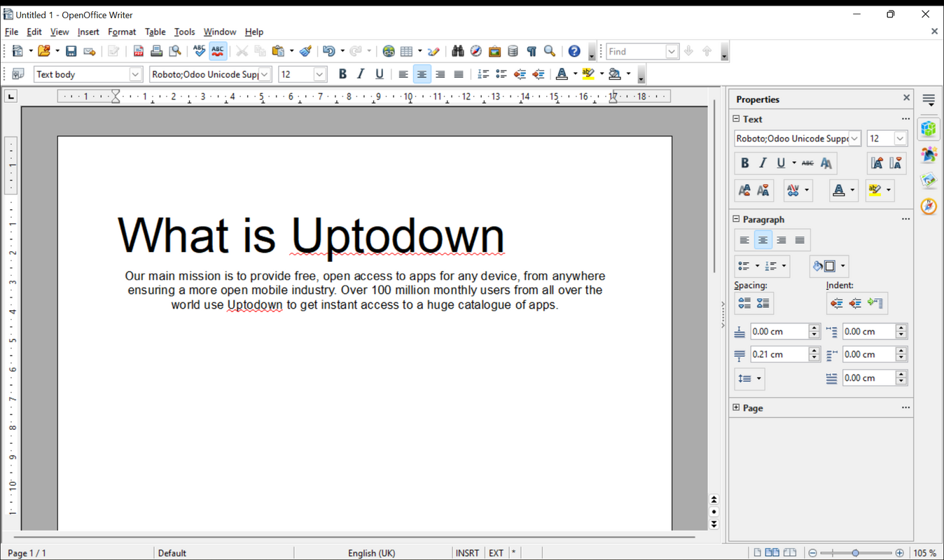Click the zoom slider handle
The height and width of the screenshot is (560, 944).
pyautogui.click(x=855, y=553)
